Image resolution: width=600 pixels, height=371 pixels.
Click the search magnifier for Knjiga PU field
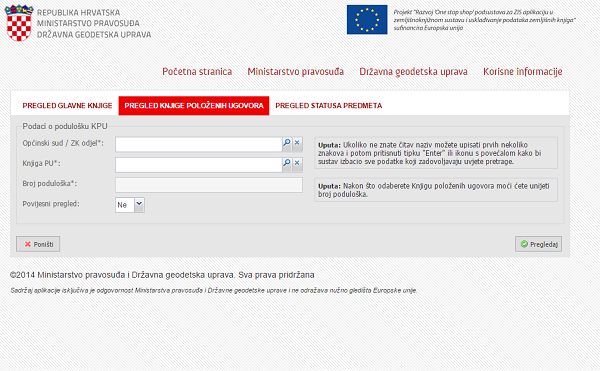[x=287, y=163]
